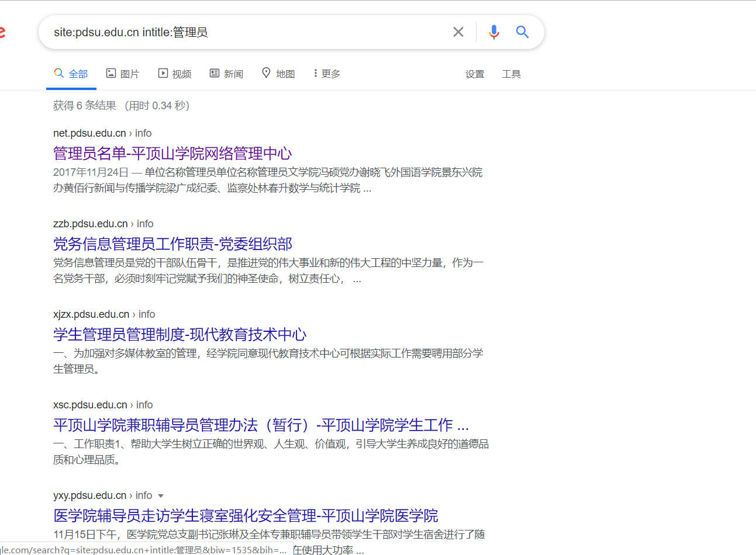Viewport: 756px width, 555px height.
Task: Open result 平顶山学院兼职辅导员管理办法（暂行）
Action: coord(261,425)
